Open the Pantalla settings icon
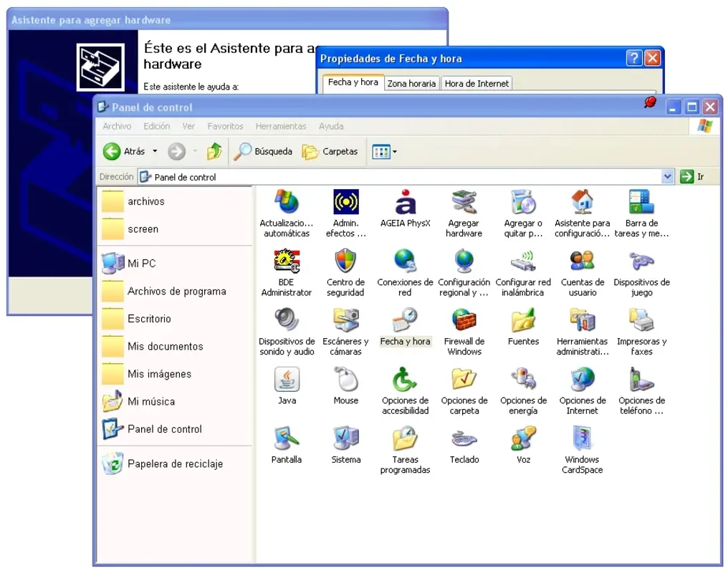 [287, 440]
